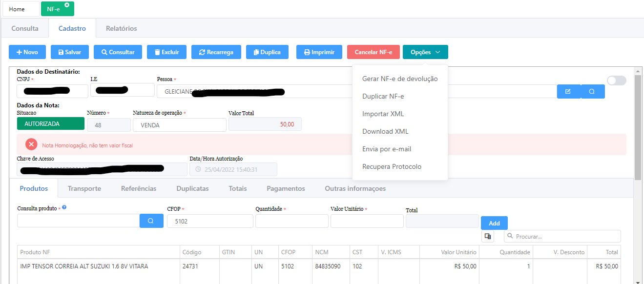This screenshot has width=644, height=284.
Task: Click the product search magnifier button
Action: 151,221
